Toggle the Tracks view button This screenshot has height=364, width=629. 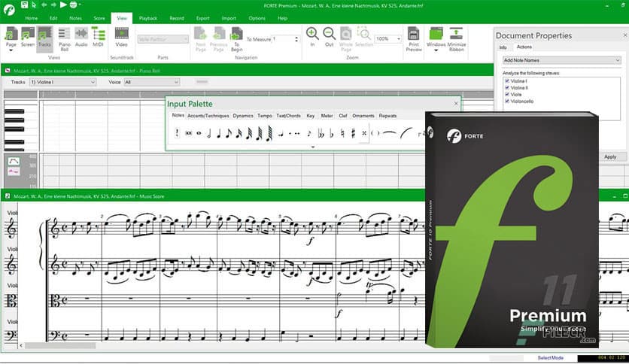[x=44, y=38]
